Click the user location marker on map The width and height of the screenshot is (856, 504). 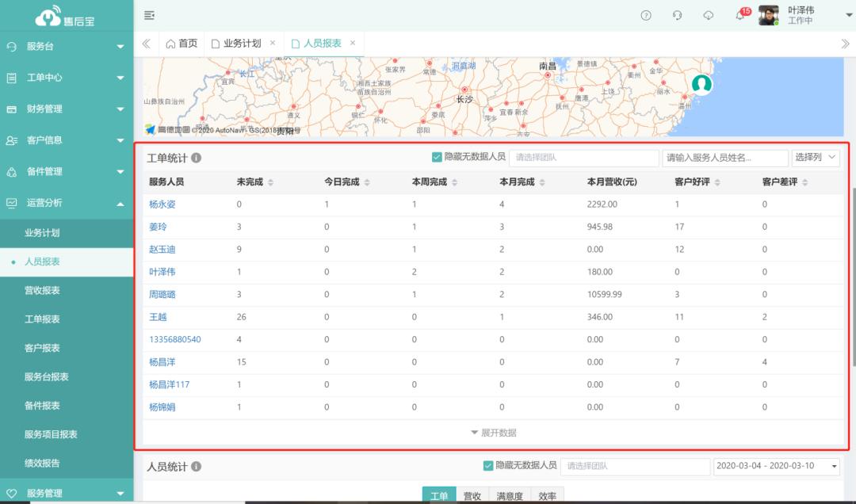pyautogui.click(x=701, y=83)
